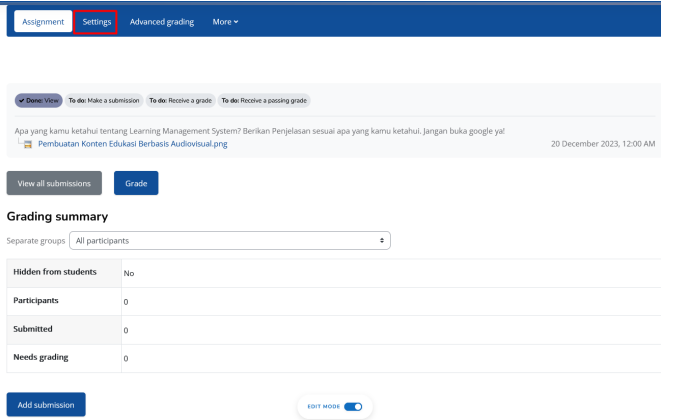Click the Done: View completion badge
Screen dimensions: 690x420
pos(39,100)
